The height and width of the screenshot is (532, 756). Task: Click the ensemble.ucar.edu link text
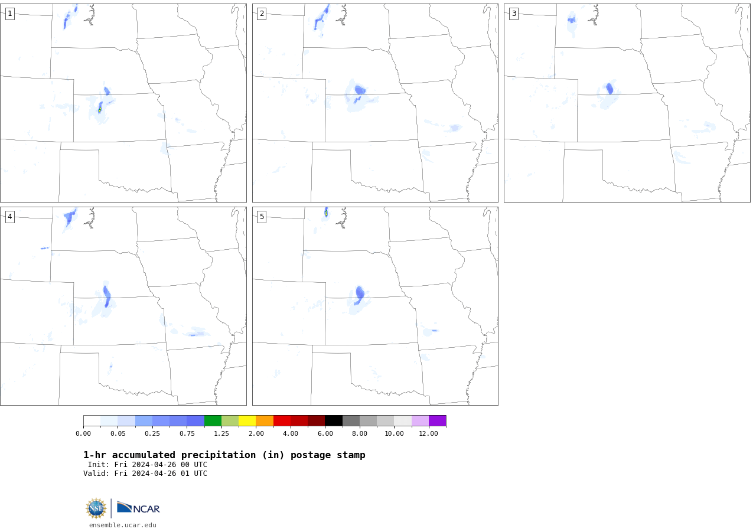click(x=123, y=525)
